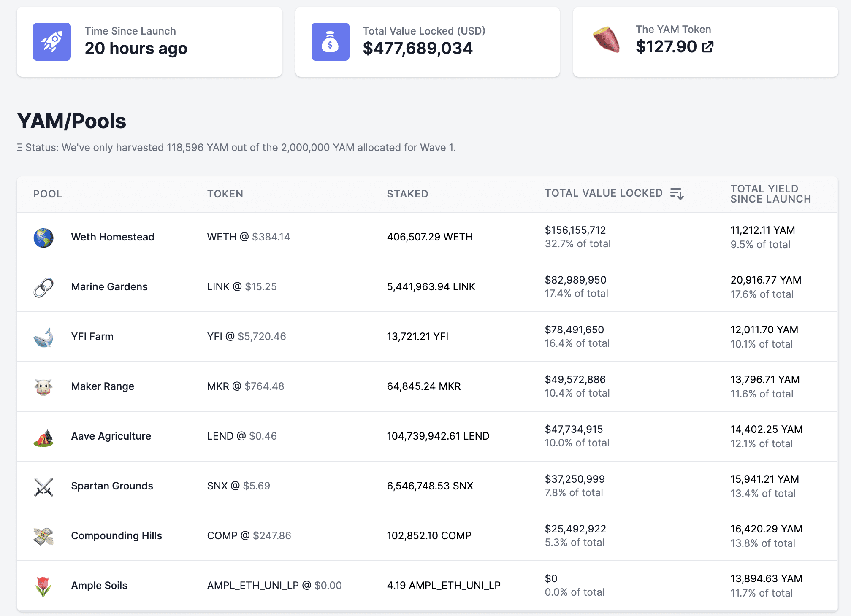Viewport: 851px width, 616px height.
Task: Click the $37,250,999 locked value
Action: coord(575,479)
